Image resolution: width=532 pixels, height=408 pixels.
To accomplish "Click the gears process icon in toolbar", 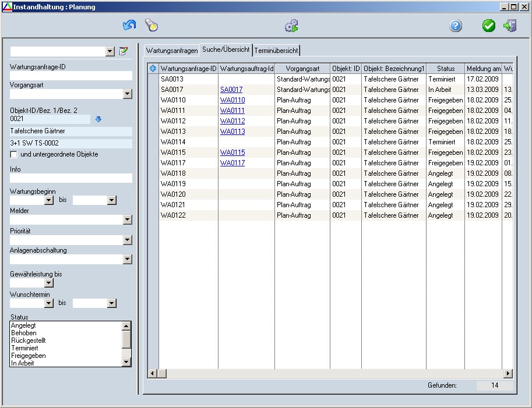I will pos(291,26).
